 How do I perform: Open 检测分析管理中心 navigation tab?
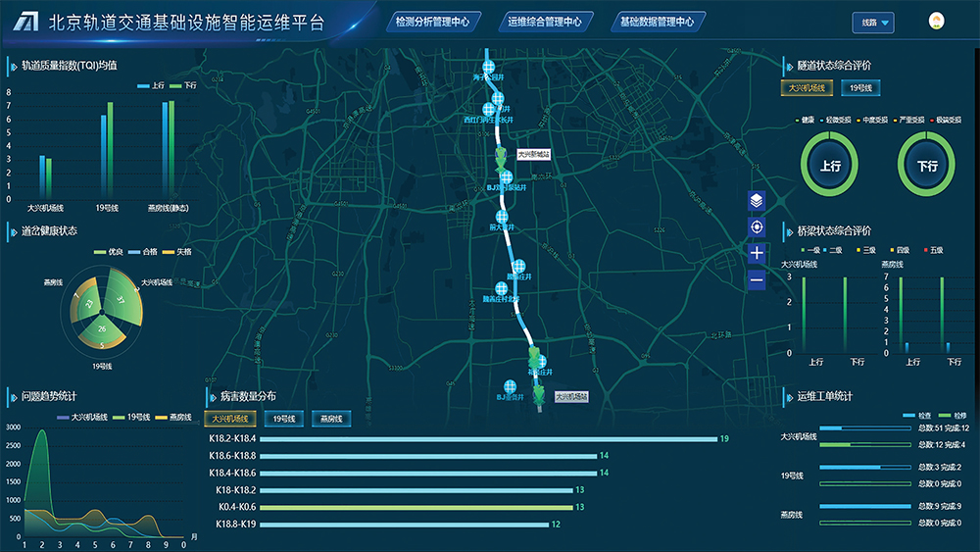coord(430,21)
